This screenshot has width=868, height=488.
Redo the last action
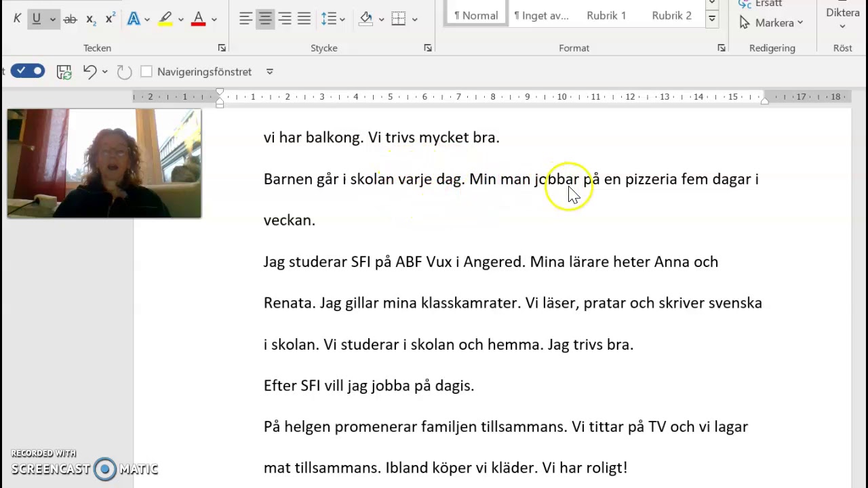(124, 72)
